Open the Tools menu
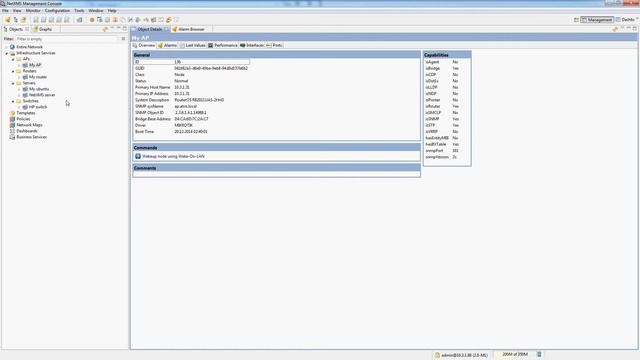 pos(79,11)
